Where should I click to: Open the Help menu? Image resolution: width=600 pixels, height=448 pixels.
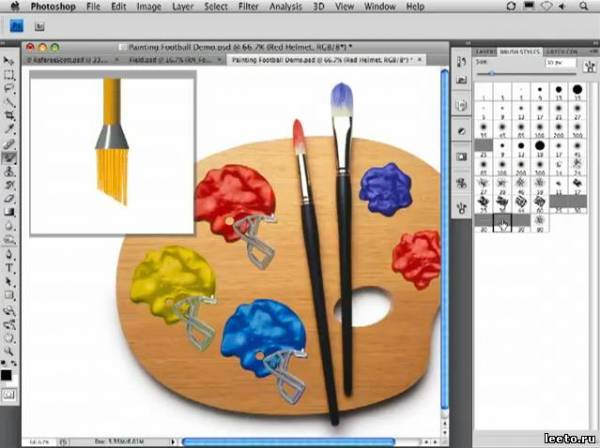point(415,7)
